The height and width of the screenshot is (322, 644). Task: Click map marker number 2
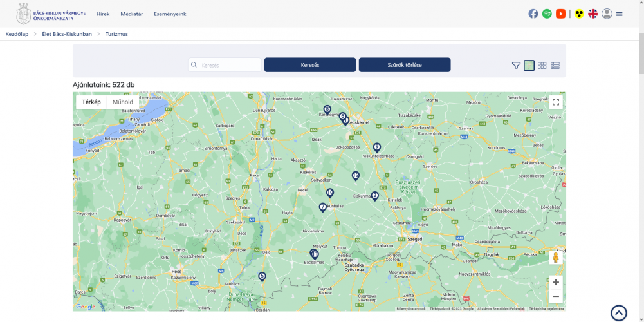click(374, 196)
